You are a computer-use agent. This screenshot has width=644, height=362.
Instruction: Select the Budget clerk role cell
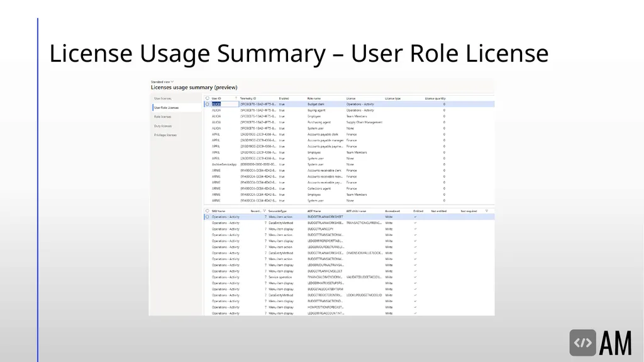tap(316, 104)
